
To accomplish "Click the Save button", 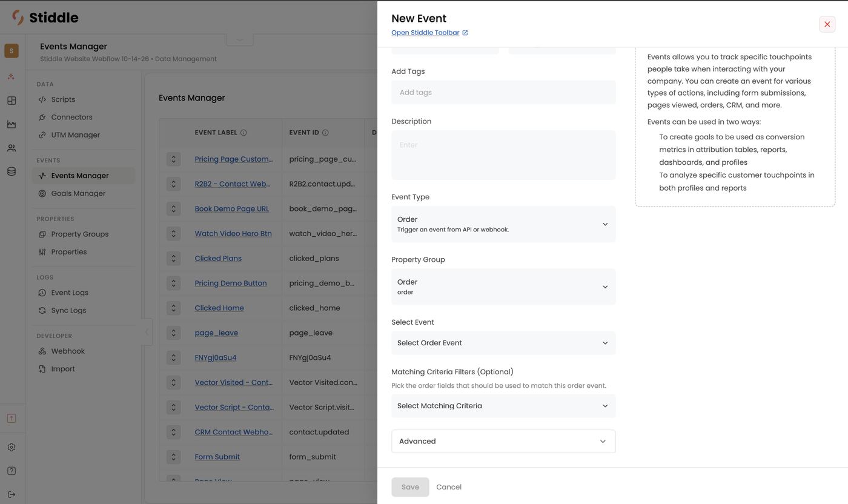I will pos(410,487).
